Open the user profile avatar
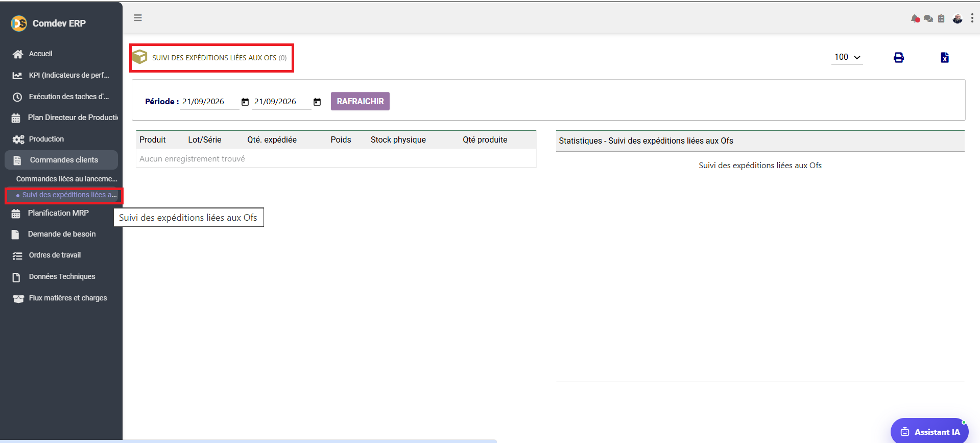The height and width of the screenshot is (443, 980). (958, 19)
